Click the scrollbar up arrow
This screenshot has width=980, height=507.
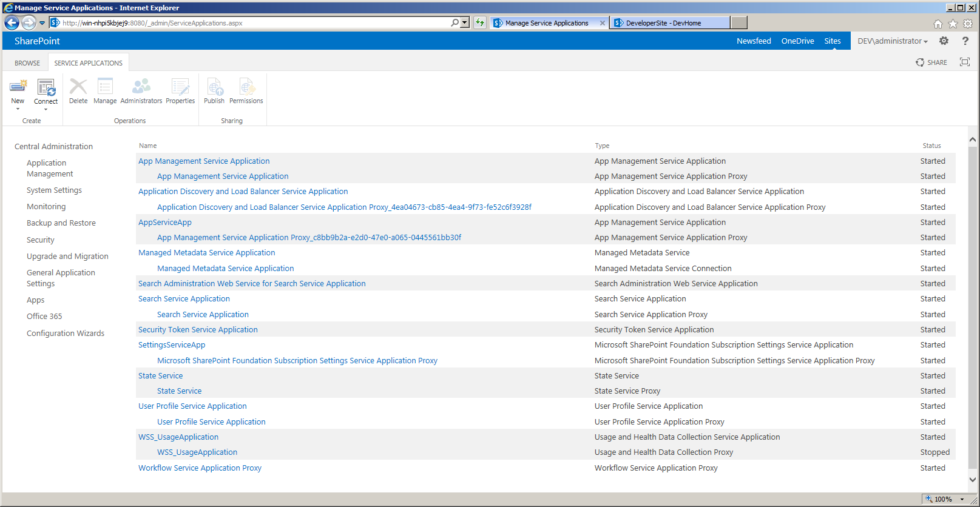pyautogui.click(x=973, y=139)
